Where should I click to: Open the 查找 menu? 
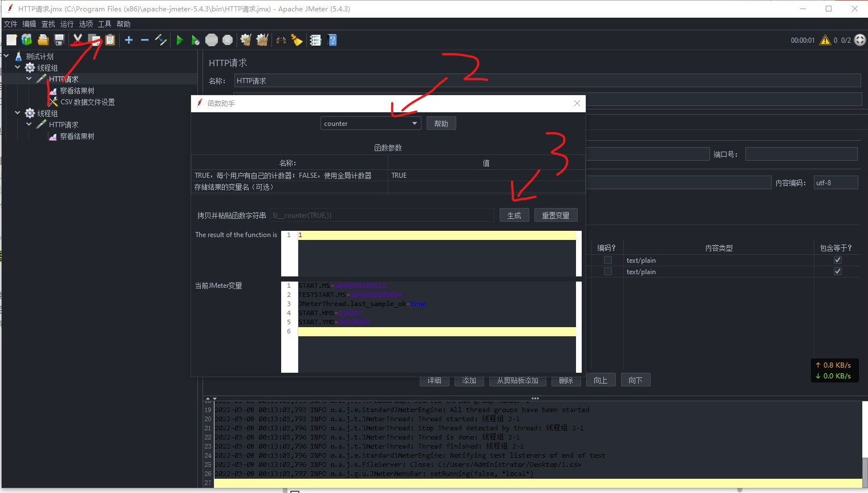pos(48,24)
